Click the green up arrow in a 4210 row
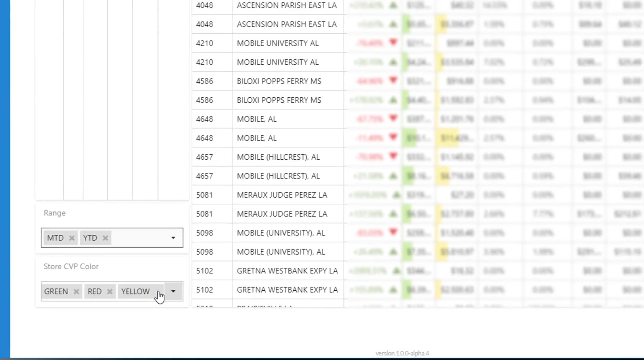This screenshot has height=360, width=644. tap(393, 62)
